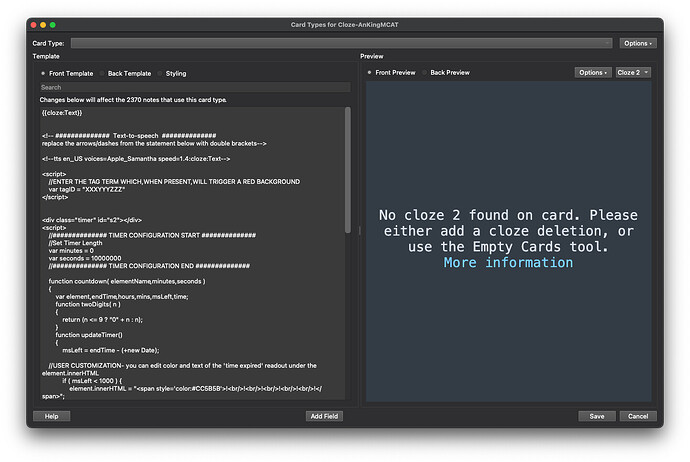Screen dimensions: 690x462
Task: Open the Card Type combo box
Action: coord(340,43)
